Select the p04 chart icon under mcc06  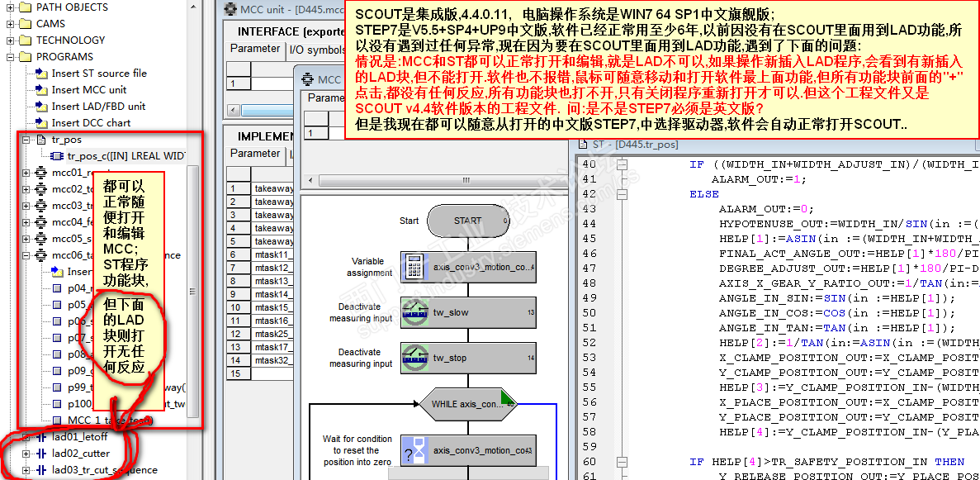pyautogui.click(x=58, y=288)
